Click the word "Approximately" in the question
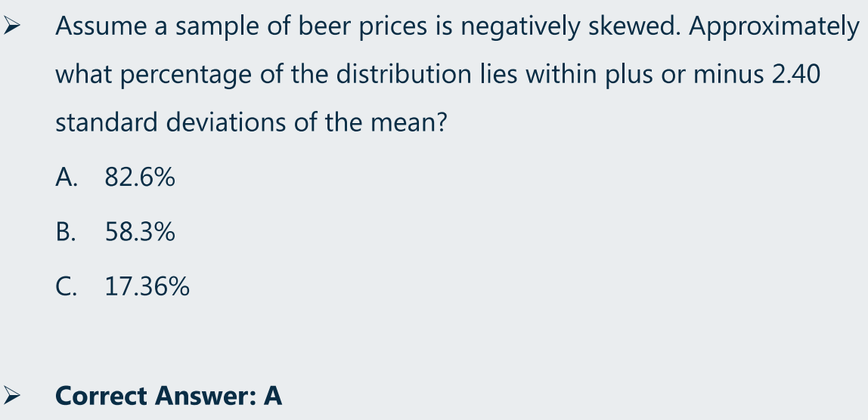Viewport: 868px width, 420px height. 774,26
